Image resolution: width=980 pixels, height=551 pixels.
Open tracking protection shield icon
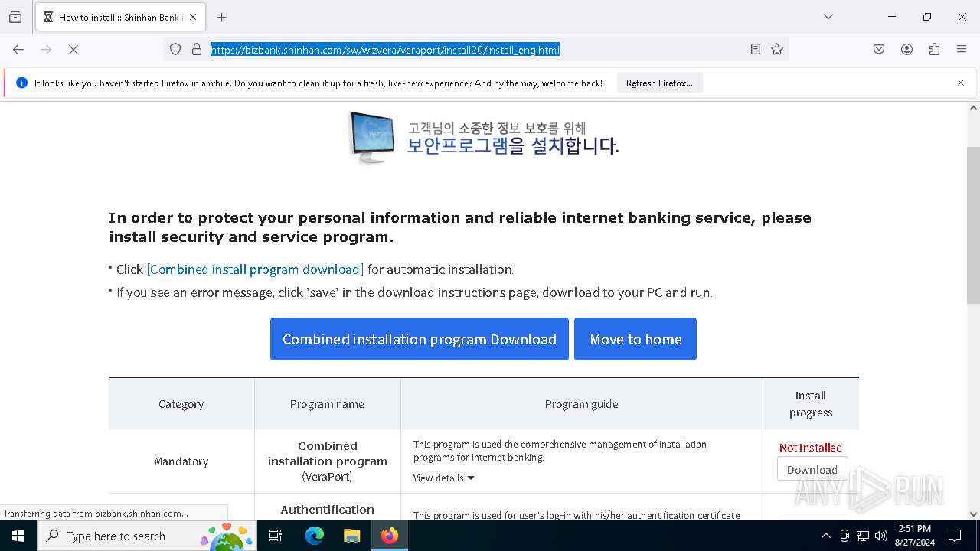175,49
